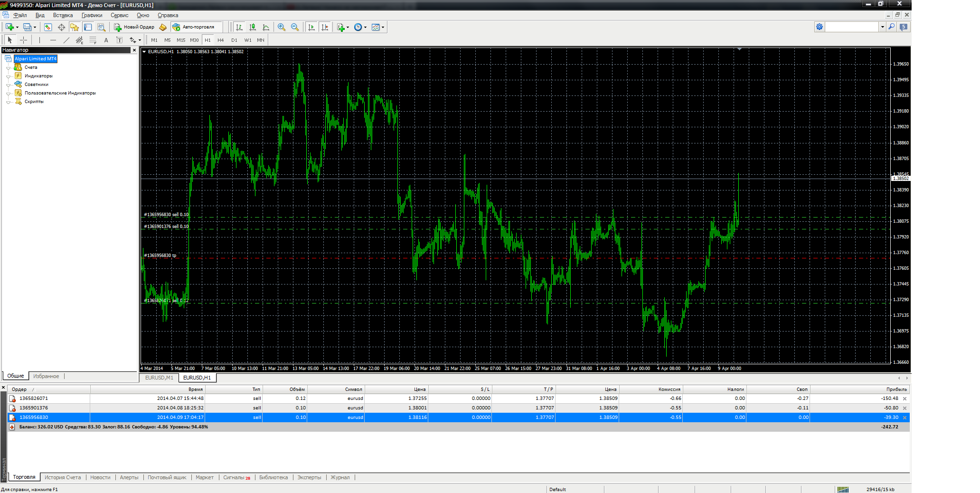980x493 pixels.
Task: Select the Fibonacci retracement tool
Action: tap(93, 40)
